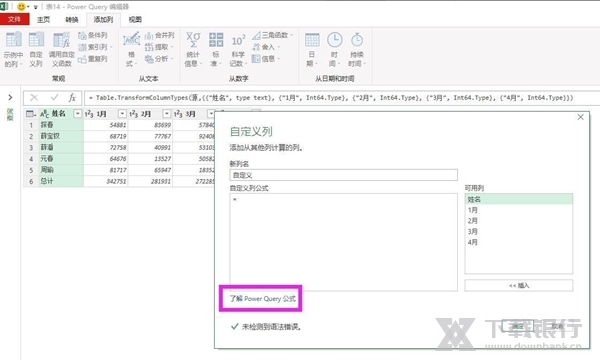Open Scientific (科学记数) tool
The width and height of the screenshot is (600, 360).
(238, 49)
